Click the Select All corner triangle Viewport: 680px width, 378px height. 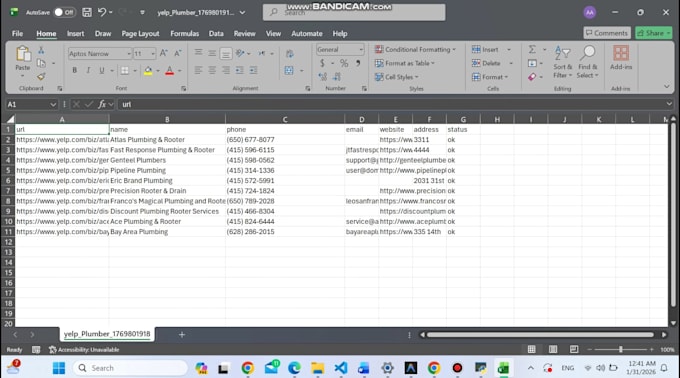(9, 119)
